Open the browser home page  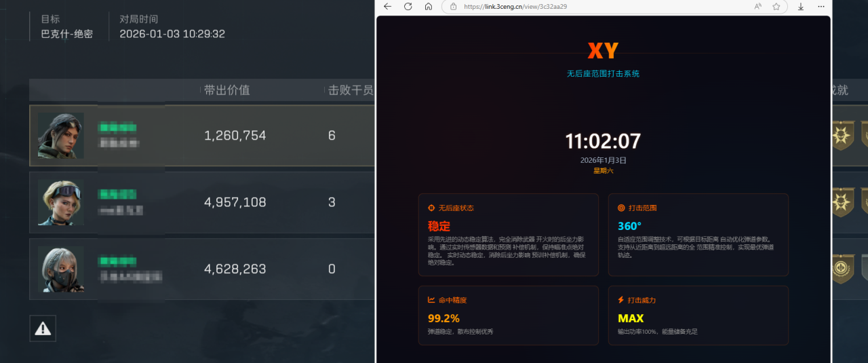coord(429,6)
